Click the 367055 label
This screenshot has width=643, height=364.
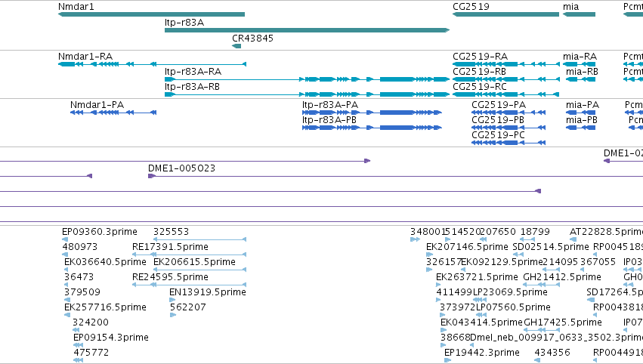tap(598, 262)
